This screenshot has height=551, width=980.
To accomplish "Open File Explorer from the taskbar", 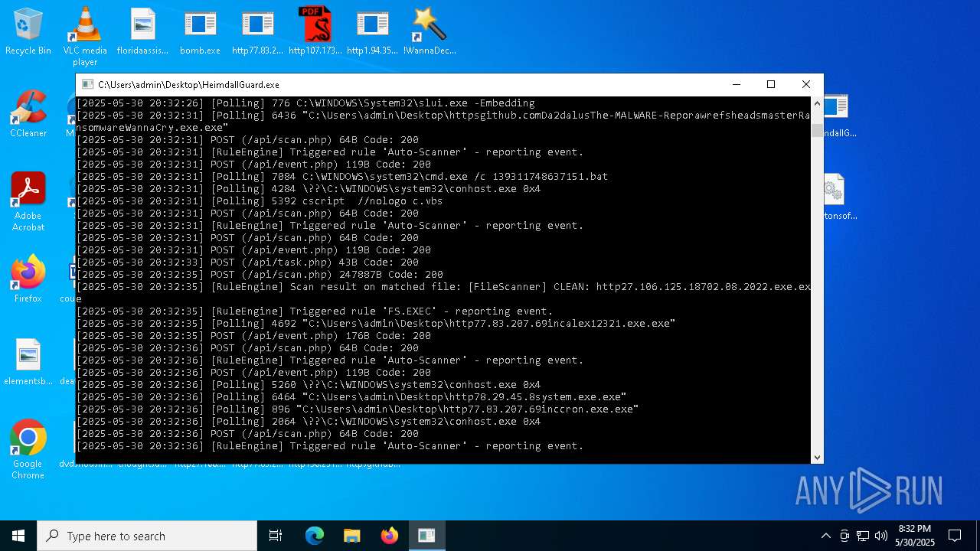I will [351, 536].
